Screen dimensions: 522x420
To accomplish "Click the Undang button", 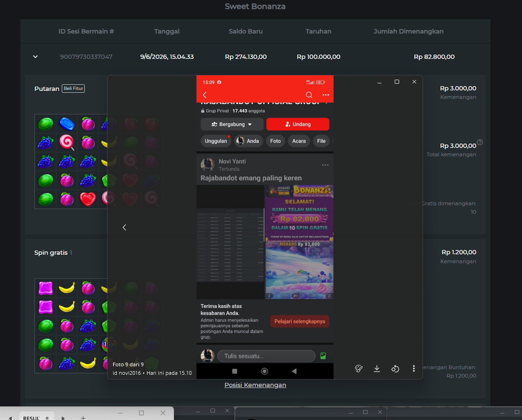I will (298, 124).
